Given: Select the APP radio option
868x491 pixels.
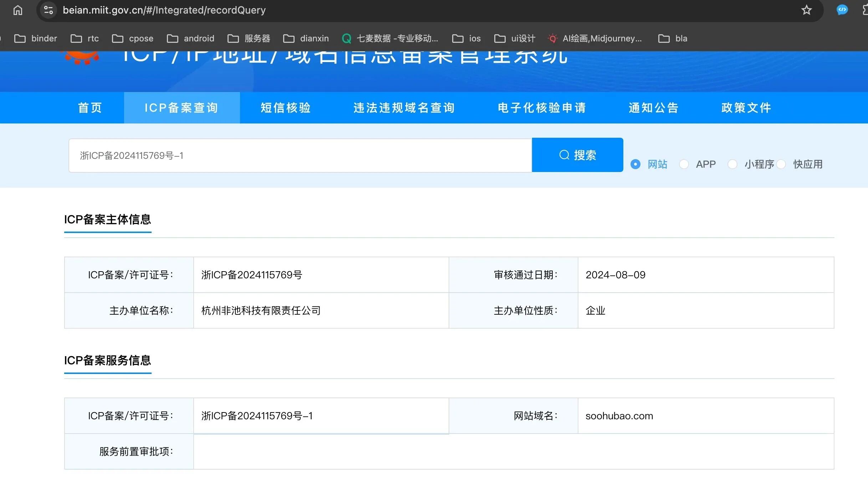Looking at the screenshot, I should [x=684, y=164].
